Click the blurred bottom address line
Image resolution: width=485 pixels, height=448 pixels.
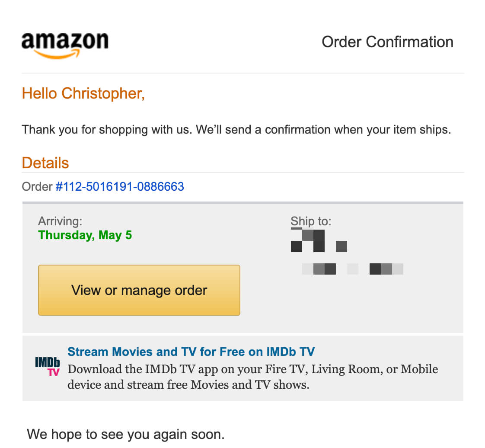click(x=352, y=269)
